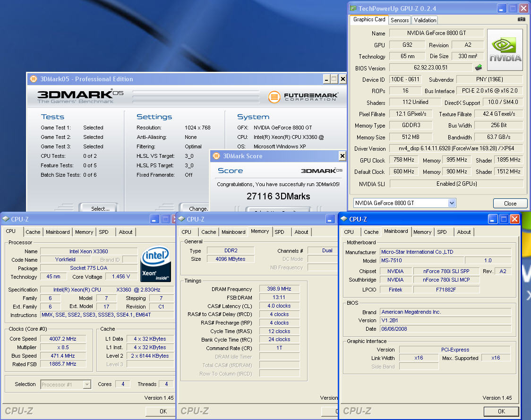Minimize the GPU-Z window

(x=502, y=9)
